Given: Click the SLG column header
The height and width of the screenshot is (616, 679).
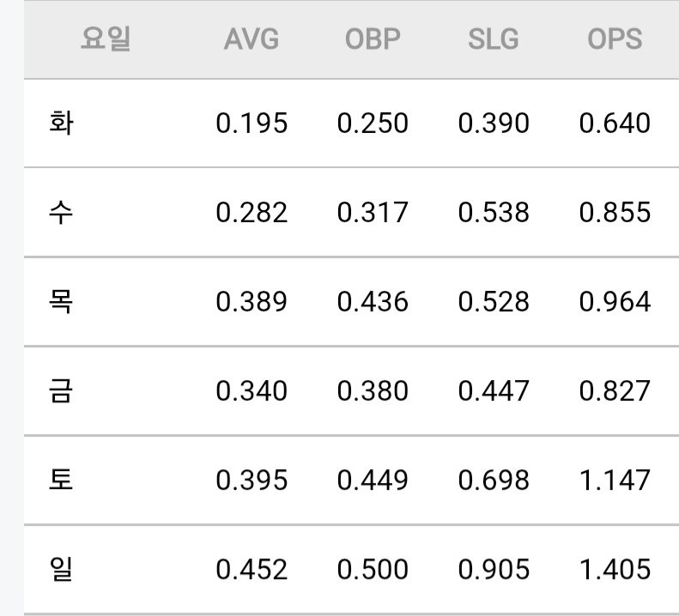Looking at the screenshot, I should [494, 39].
